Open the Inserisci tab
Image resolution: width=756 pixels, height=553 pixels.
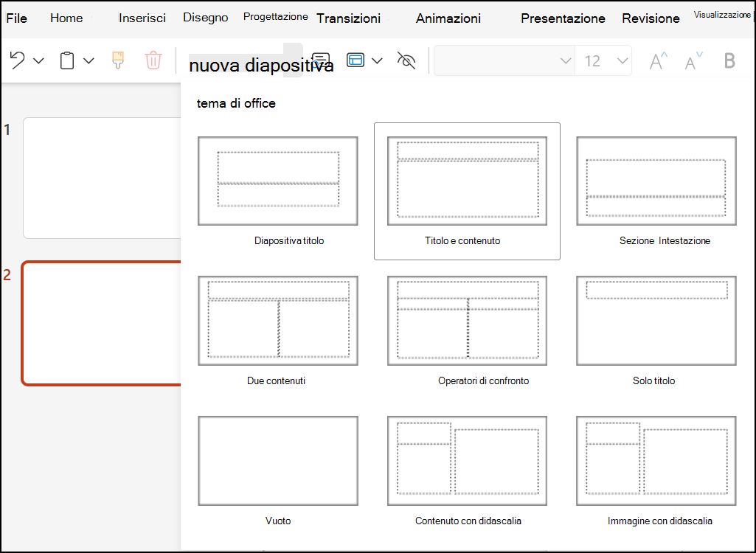point(142,18)
